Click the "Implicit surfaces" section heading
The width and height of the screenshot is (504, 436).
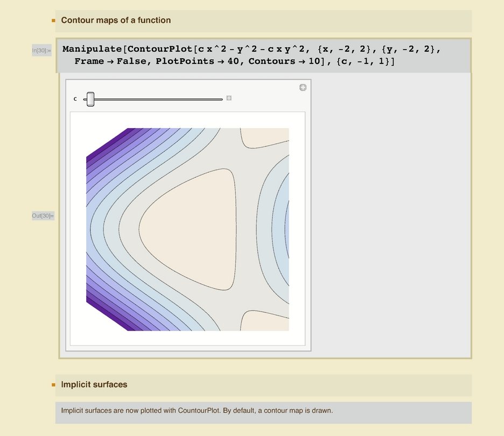click(x=94, y=385)
